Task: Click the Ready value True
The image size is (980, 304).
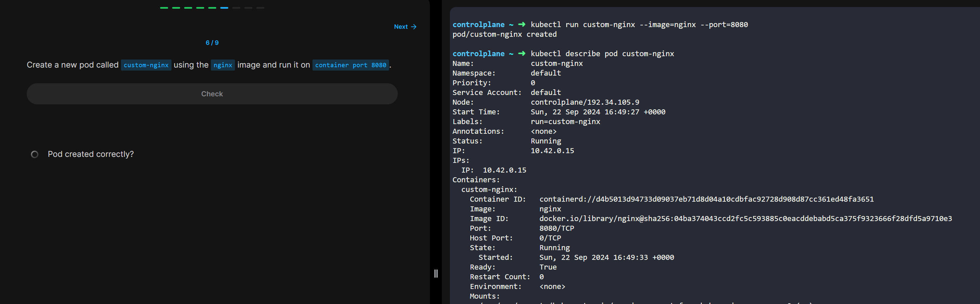Action: tap(548, 267)
